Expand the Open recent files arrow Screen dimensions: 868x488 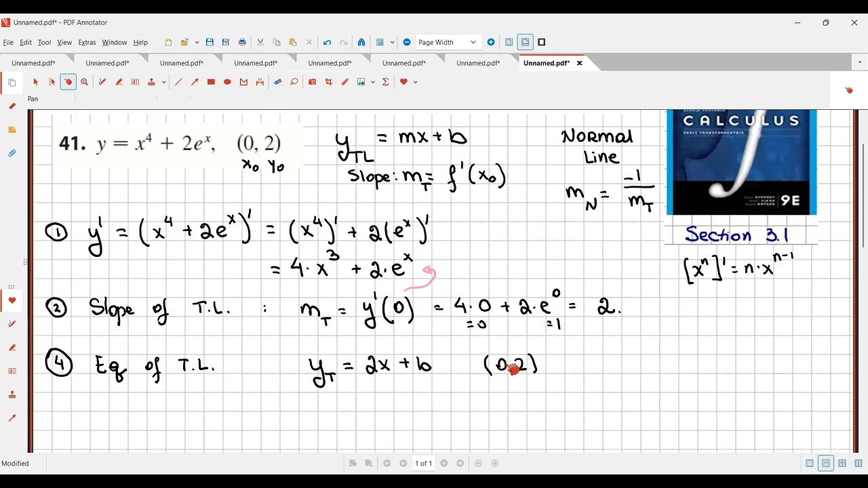pyautogui.click(x=197, y=42)
